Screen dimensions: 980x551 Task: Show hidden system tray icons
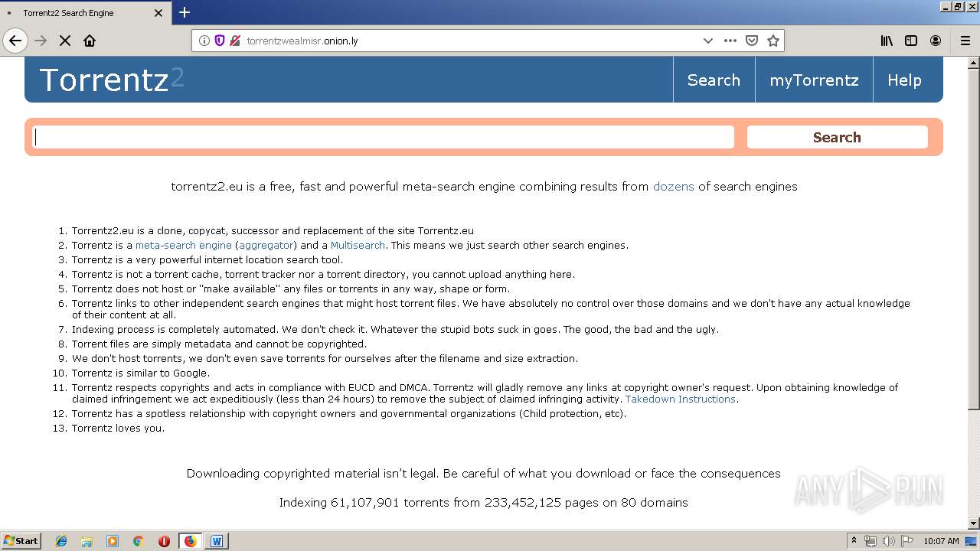pyautogui.click(x=854, y=541)
